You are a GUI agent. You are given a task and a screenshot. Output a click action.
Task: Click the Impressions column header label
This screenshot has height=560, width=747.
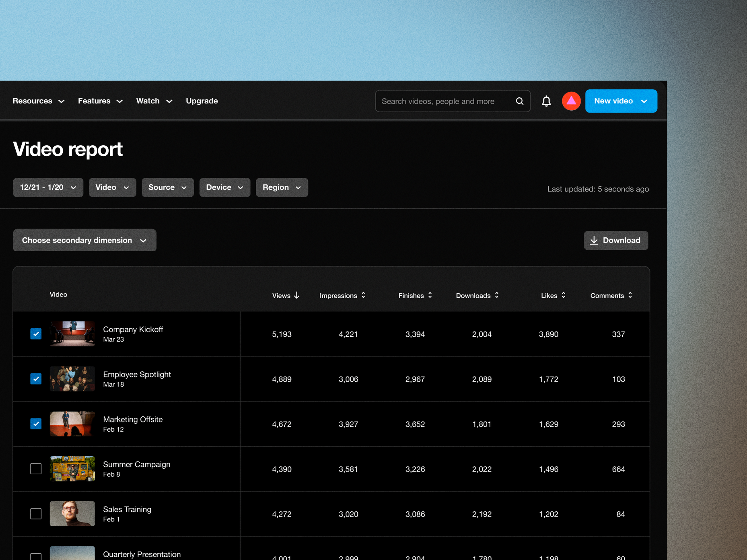[338, 296]
